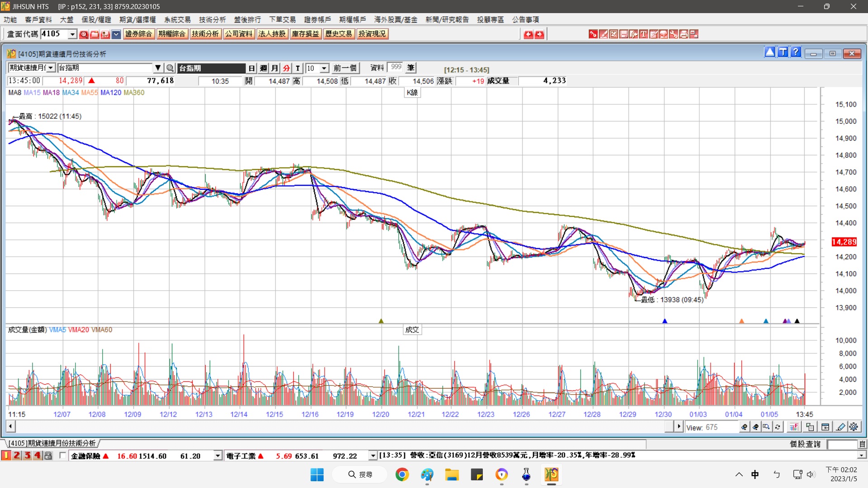The width and height of the screenshot is (868, 488).
Task: Open the 10-minute interval dropdown
Action: coord(324,68)
